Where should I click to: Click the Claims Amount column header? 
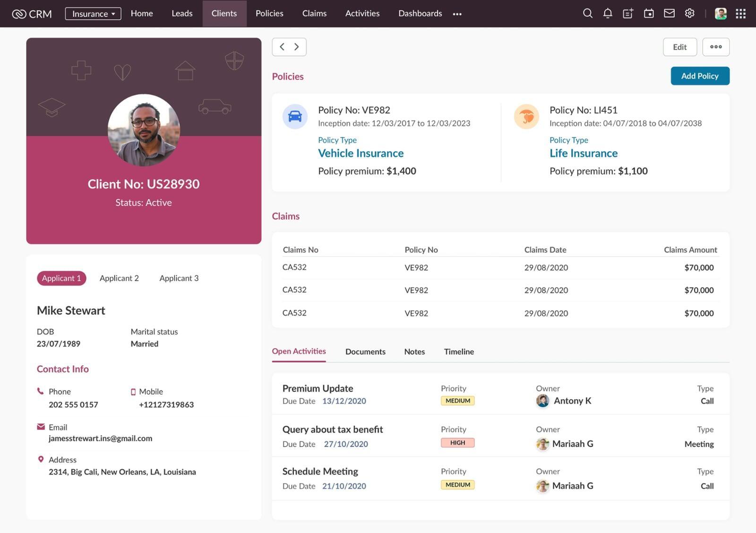point(690,249)
